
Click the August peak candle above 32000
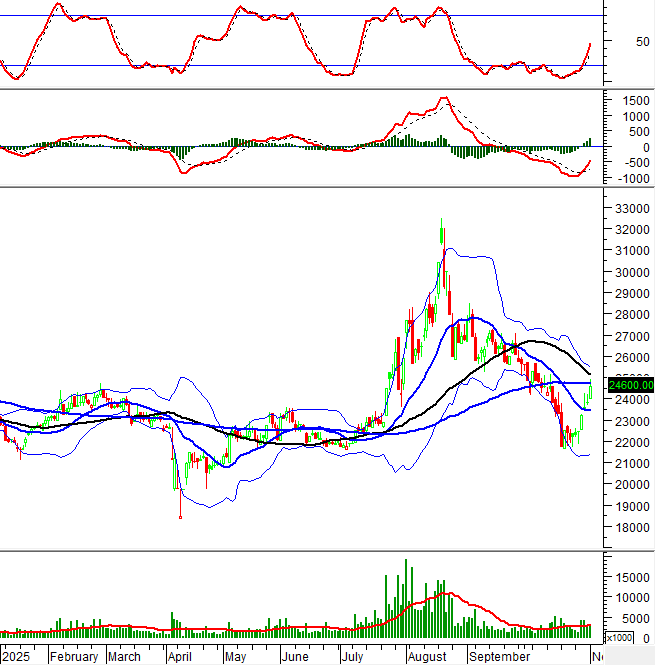click(x=442, y=236)
